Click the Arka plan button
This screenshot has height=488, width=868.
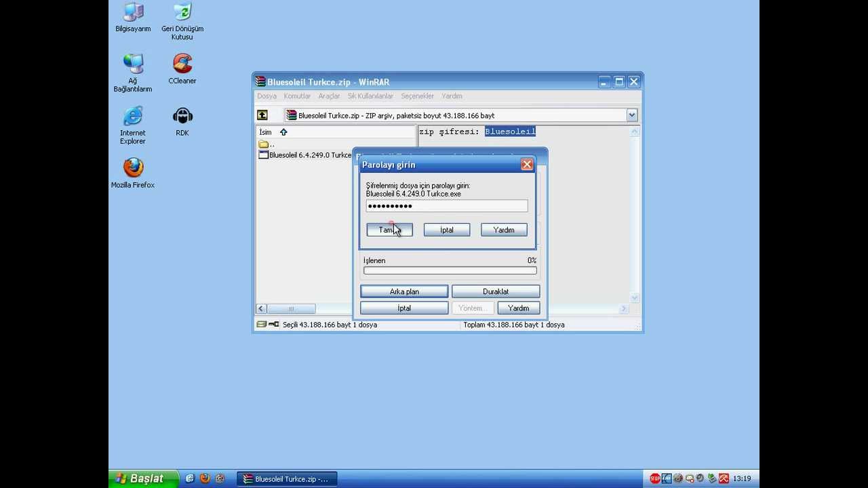pyautogui.click(x=404, y=291)
